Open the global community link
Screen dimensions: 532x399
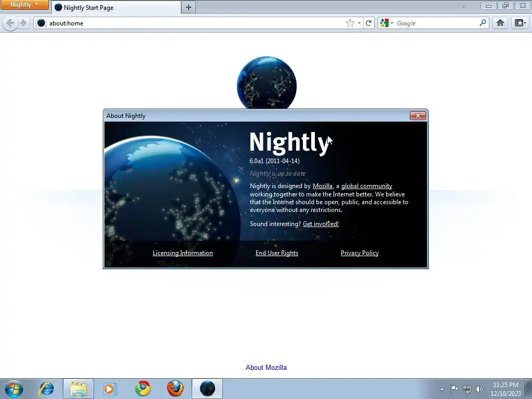(x=366, y=186)
